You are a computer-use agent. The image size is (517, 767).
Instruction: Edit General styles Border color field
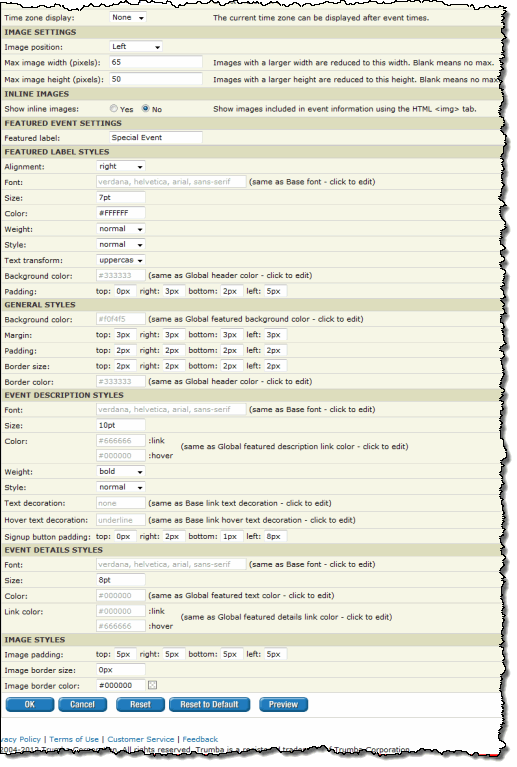point(121,382)
